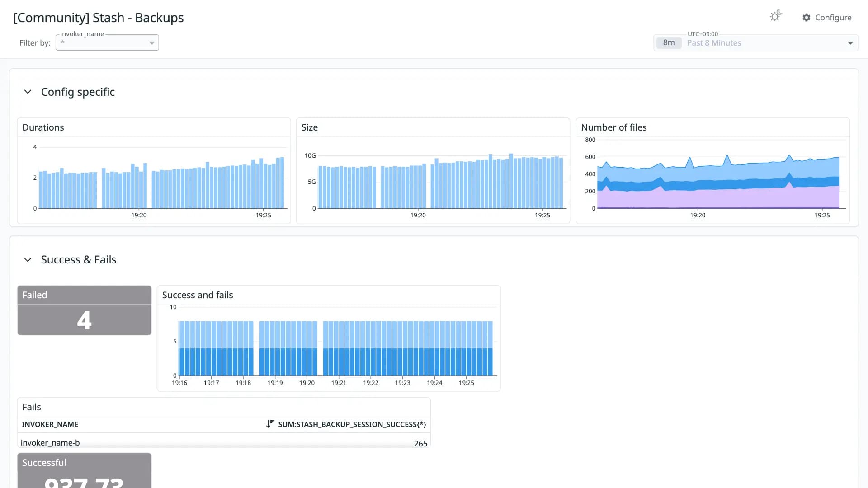
Task: Click the Number of files widget title
Action: [614, 127]
